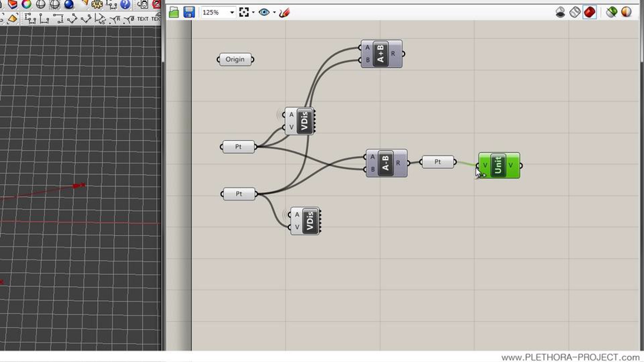Image resolution: width=644 pixels, height=362 pixels.
Task: Select the green Unit vector component
Action: 499,165
